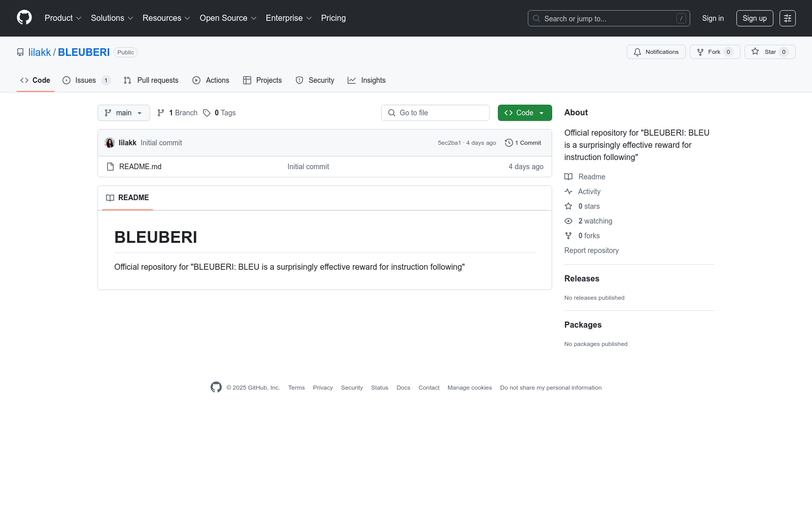Click the "4 days ago" text in README.md row
This screenshot has height=508, width=812.
[526, 167]
